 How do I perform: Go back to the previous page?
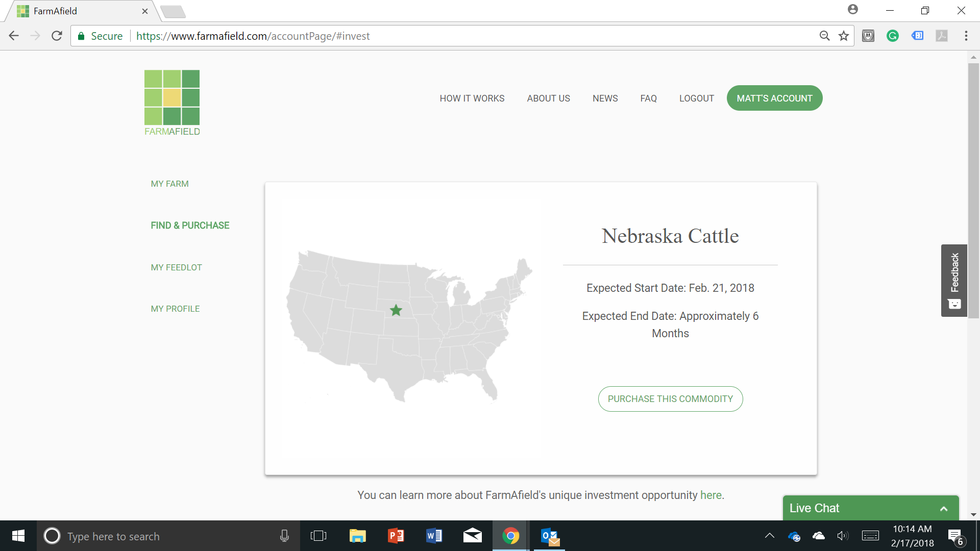click(14, 36)
